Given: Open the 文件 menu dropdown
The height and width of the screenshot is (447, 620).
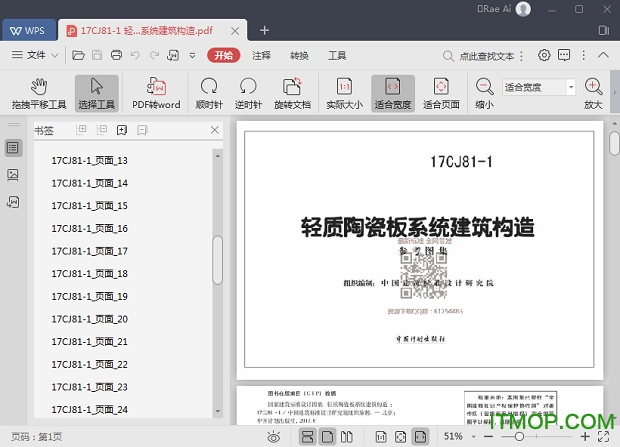Looking at the screenshot, I should pos(35,55).
